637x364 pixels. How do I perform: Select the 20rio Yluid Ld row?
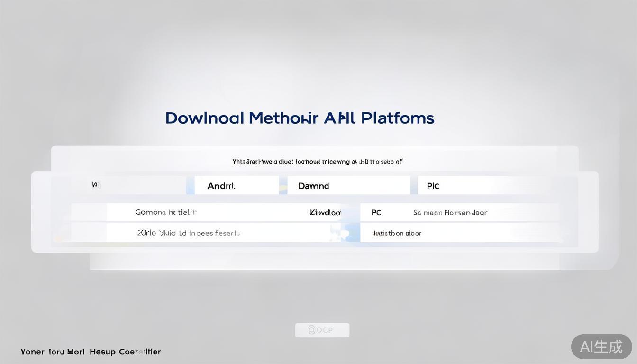pos(188,233)
